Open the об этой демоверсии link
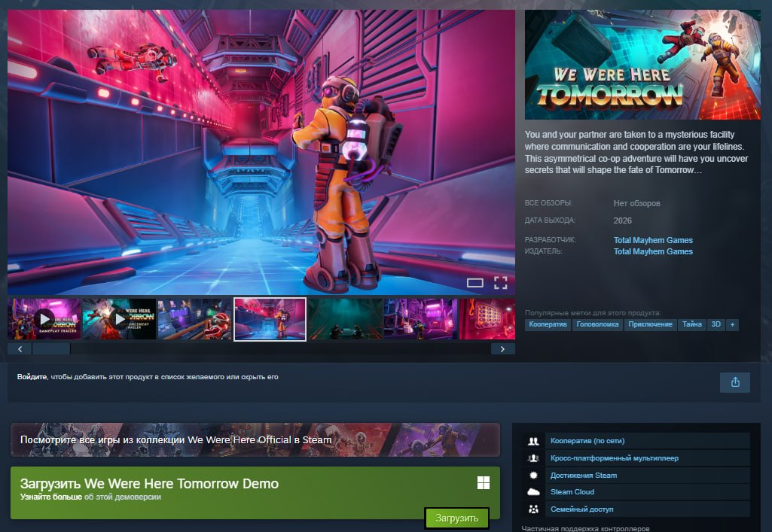Viewport: 772px width, 532px height. [x=122, y=497]
